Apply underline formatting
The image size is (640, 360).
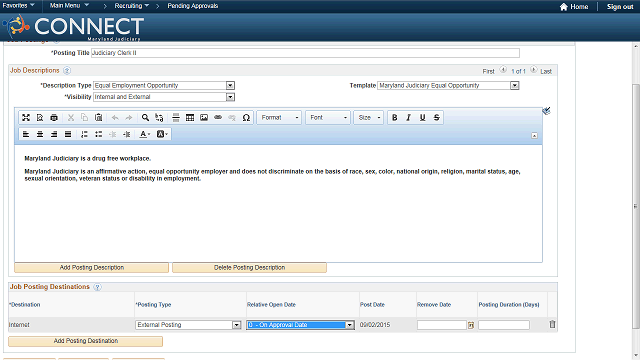point(422,118)
